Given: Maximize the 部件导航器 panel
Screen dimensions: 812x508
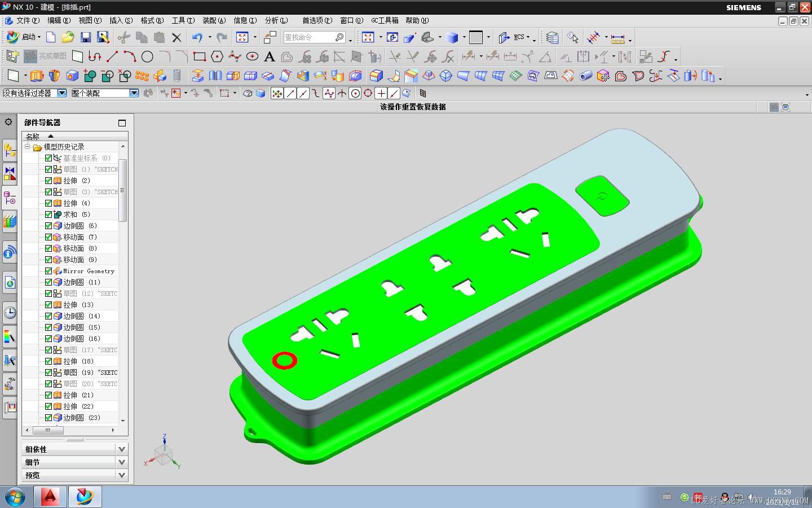Looking at the screenshot, I should coord(122,123).
